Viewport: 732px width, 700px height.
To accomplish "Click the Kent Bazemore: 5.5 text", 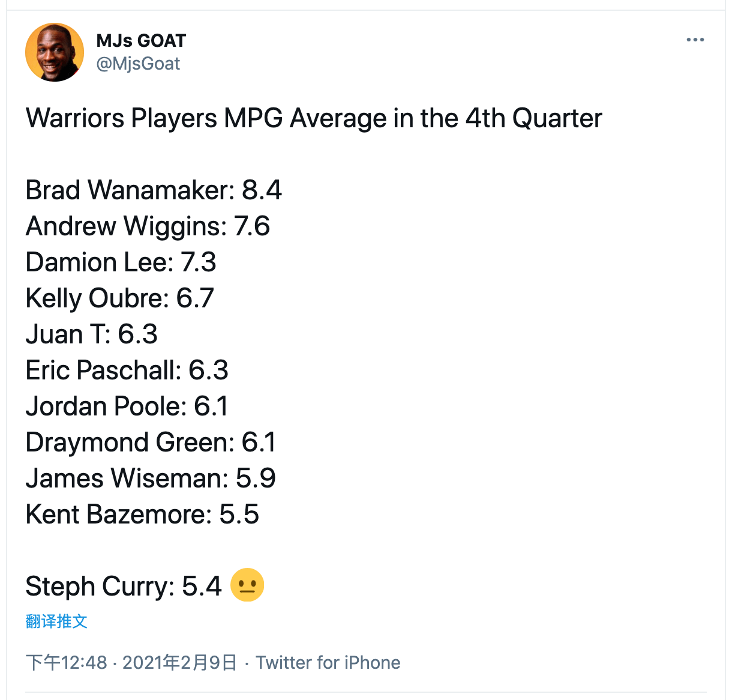I will (142, 514).
